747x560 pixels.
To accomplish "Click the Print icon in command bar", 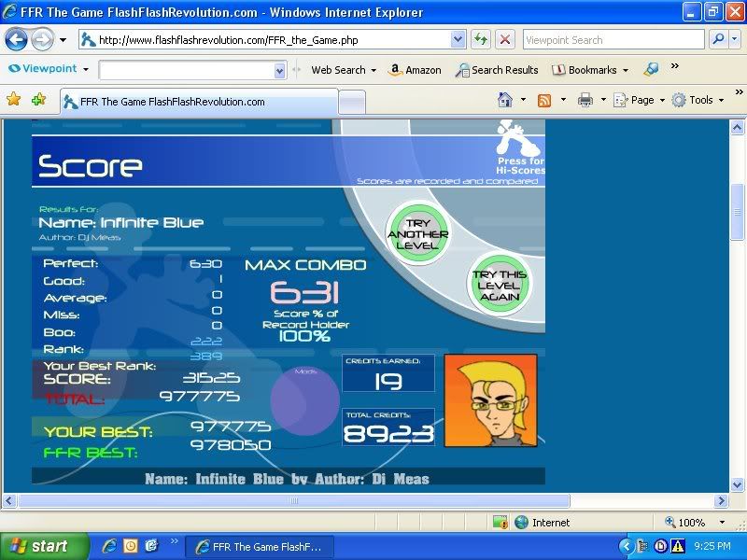I will pyautogui.click(x=585, y=100).
